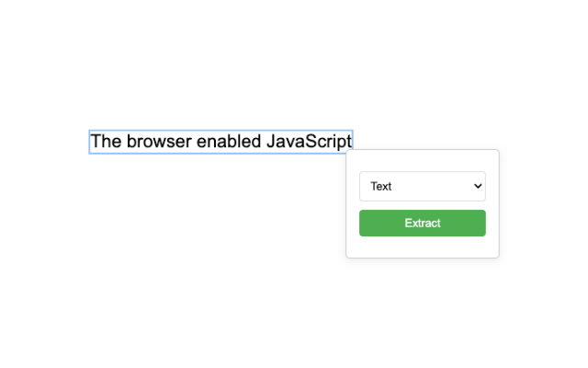Click the capital "J" in JavaScript
This screenshot has height=368, width=588.
[x=272, y=142]
